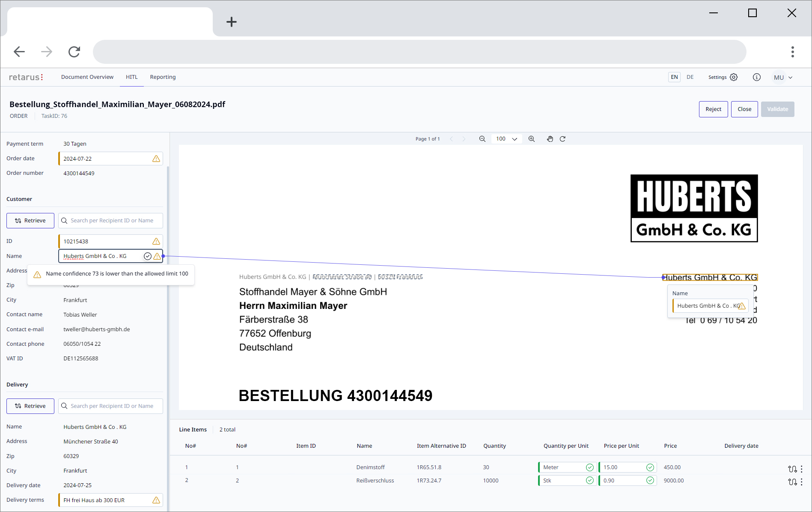Click the Validate button
This screenshot has height=512, width=812.
point(778,109)
